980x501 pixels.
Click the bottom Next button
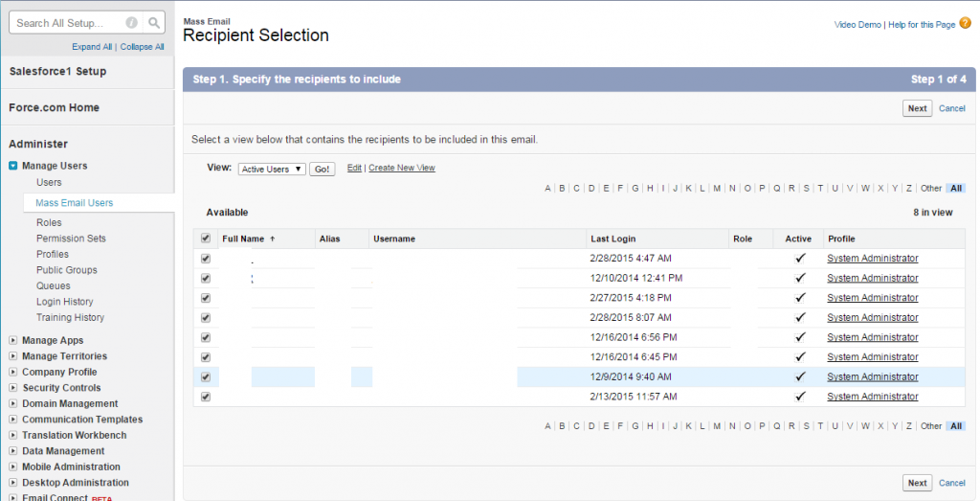click(917, 483)
